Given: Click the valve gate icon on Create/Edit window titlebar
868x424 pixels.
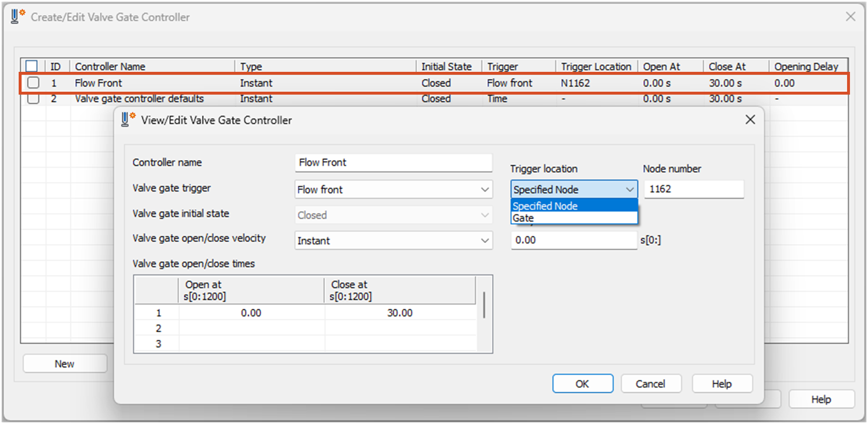Looking at the screenshot, I should [x=16, y=16].
